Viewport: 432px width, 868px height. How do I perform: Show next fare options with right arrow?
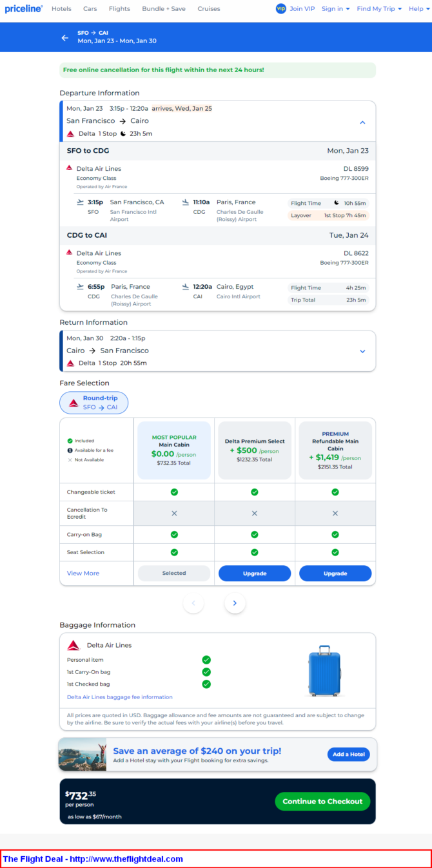click(235, 603)
